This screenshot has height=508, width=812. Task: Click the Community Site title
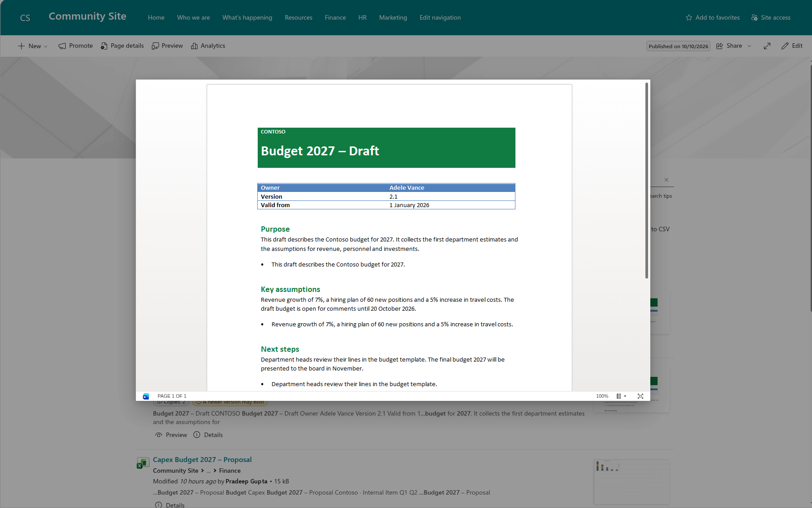(x=88, y=17)
